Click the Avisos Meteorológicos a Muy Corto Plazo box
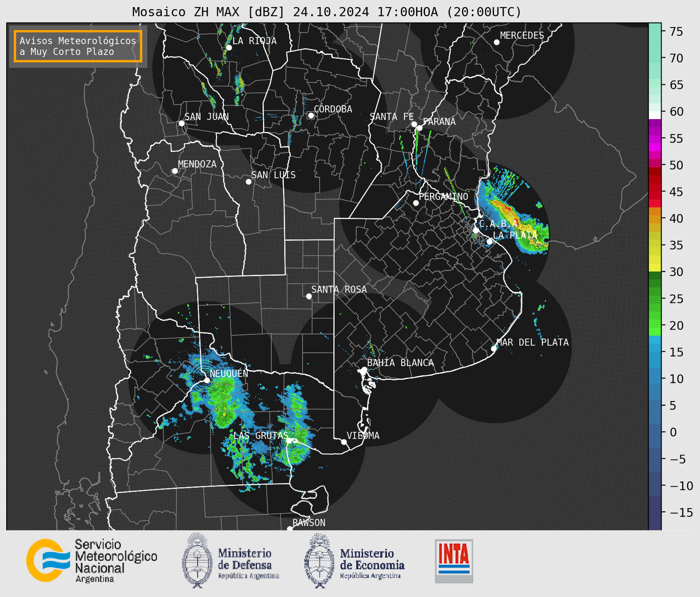 coord(78,46)
